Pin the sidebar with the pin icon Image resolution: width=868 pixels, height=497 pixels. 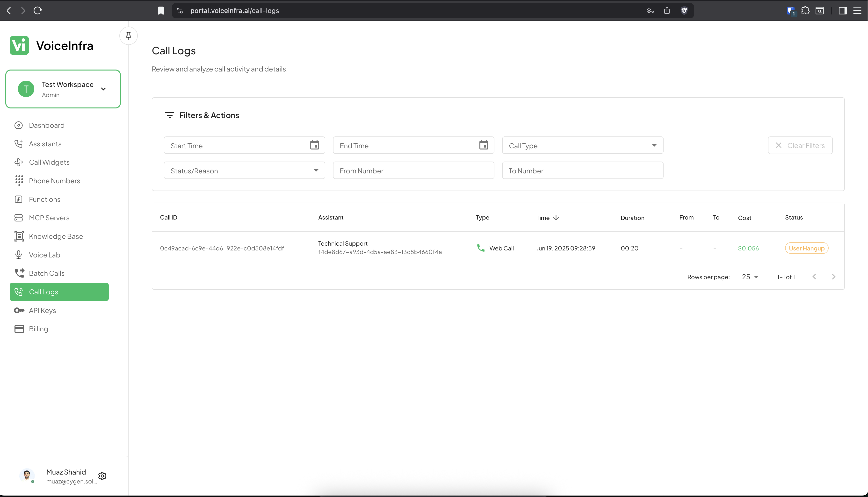(128, 36)
